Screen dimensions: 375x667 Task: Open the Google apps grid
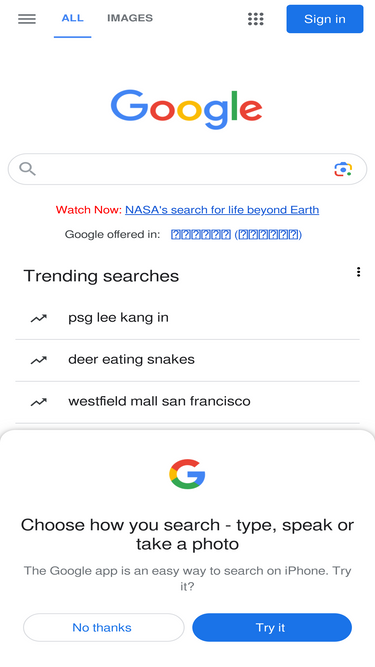256,19
